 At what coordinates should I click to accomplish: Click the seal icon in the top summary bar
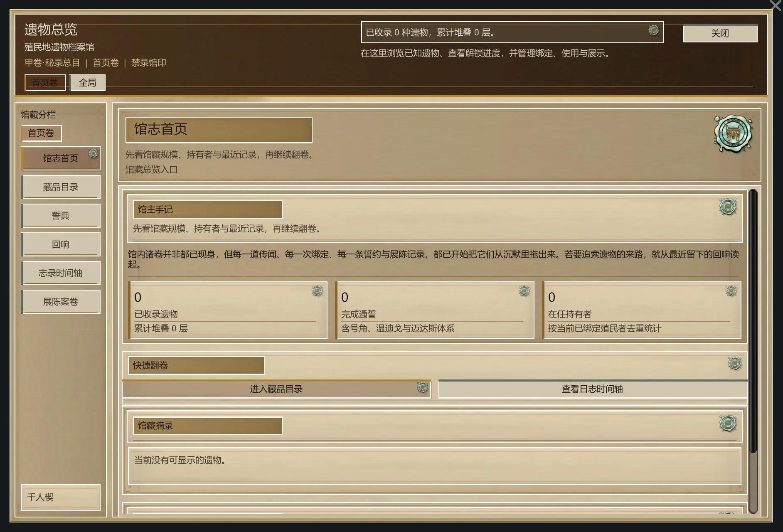pos(653,30)
